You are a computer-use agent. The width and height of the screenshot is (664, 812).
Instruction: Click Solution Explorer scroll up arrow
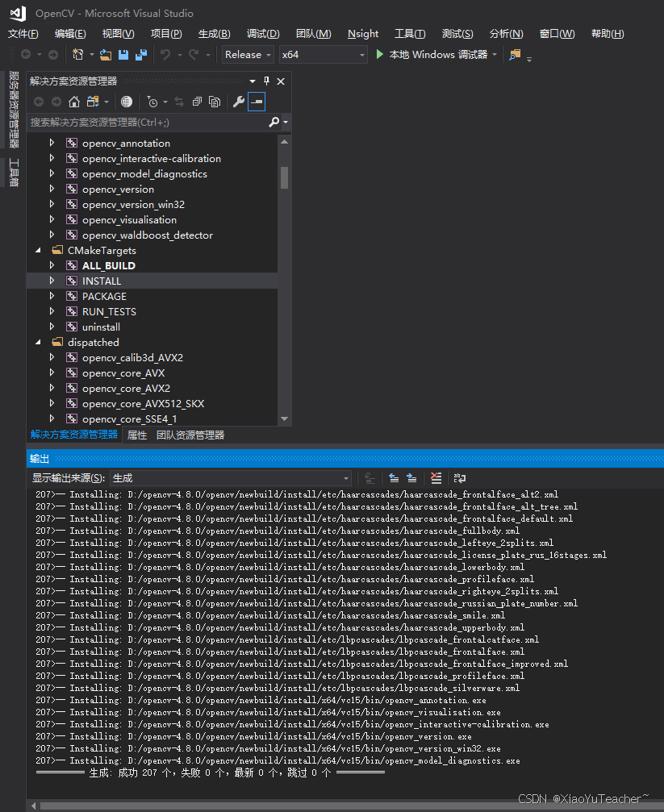click(284, 141)
